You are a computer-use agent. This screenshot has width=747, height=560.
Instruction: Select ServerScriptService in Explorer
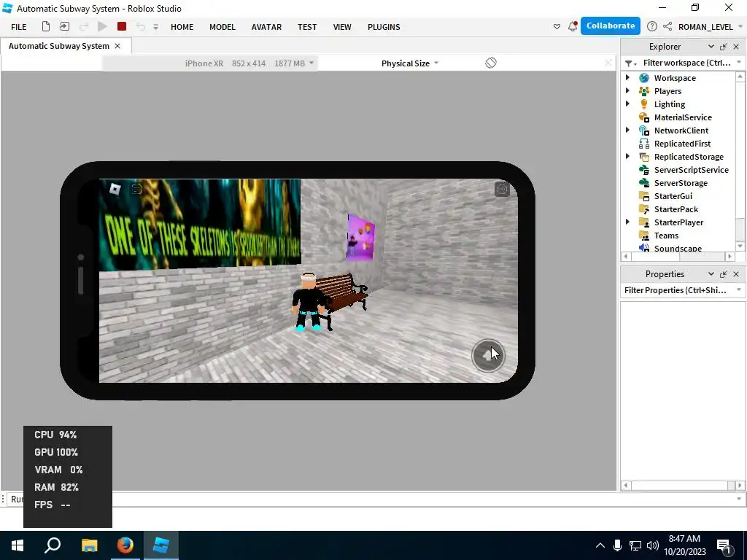692,169
